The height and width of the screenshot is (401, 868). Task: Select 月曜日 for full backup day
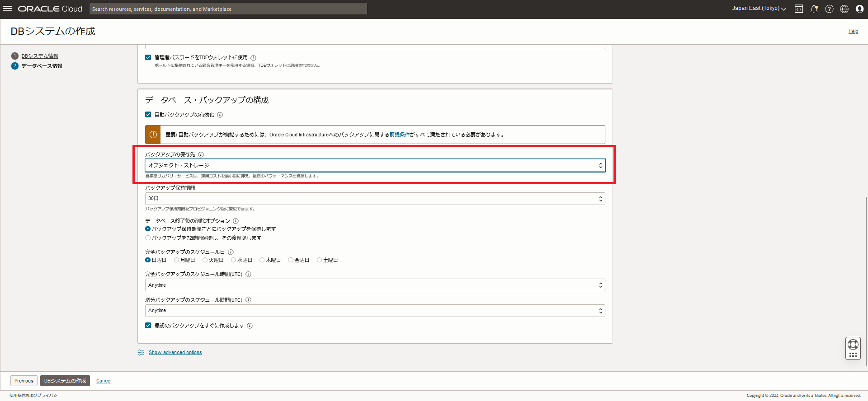point(177,260)
